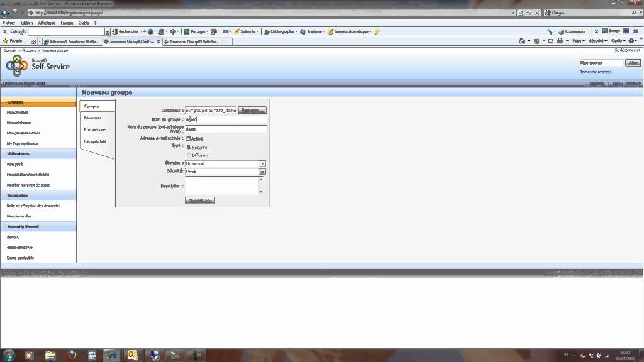Open Mes groupes in the sidebar
This screenshot has height=362, width=644.
(x=17, y=112)
